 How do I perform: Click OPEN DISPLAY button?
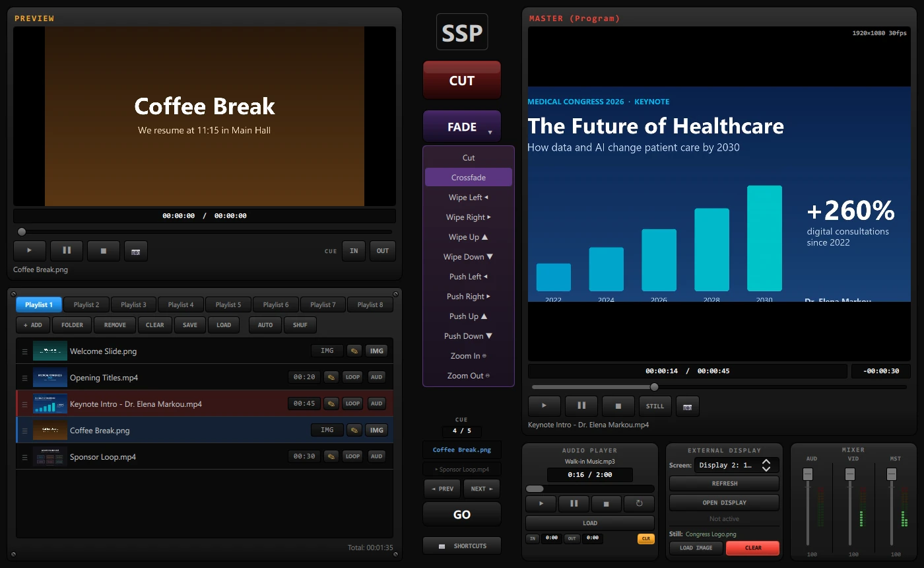point(724,503)
